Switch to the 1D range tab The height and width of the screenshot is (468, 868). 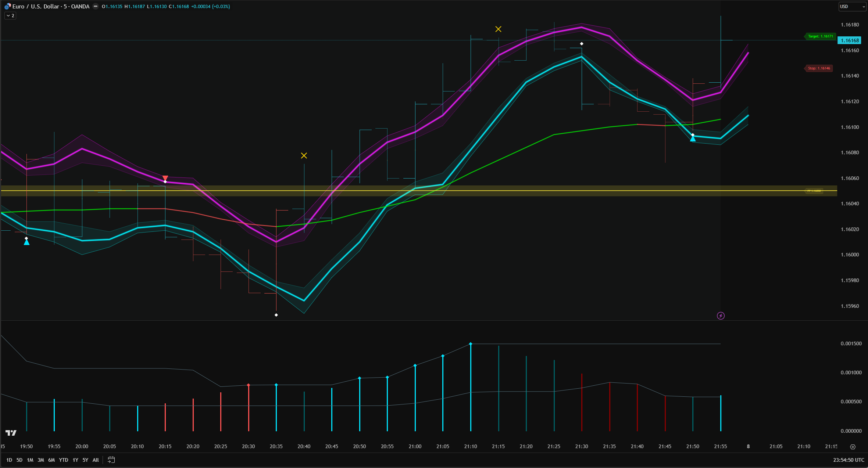click(x=9, y=460)
